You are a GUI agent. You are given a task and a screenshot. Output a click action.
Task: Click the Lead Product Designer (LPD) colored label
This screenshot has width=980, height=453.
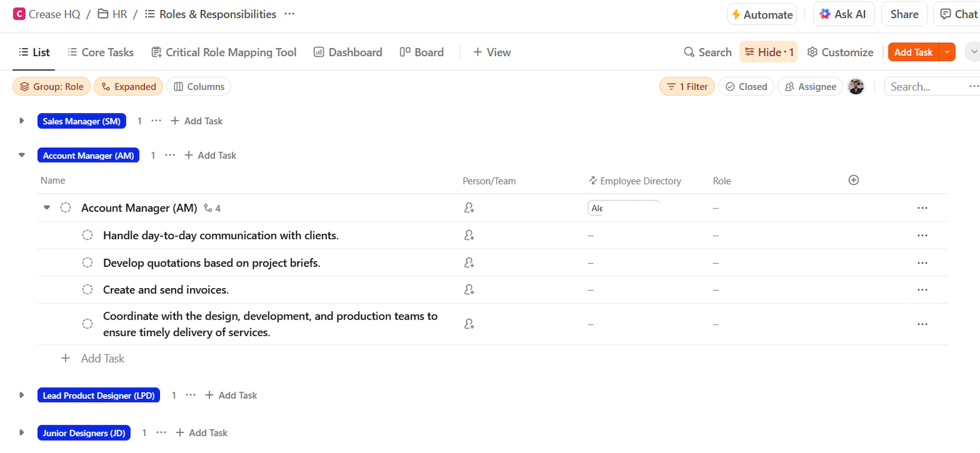pos(100,395)
